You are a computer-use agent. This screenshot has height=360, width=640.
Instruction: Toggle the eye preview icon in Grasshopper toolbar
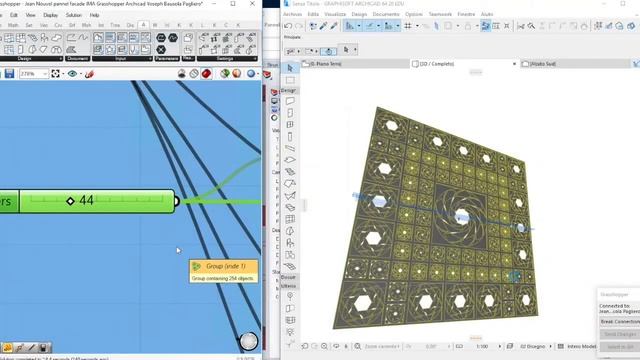[x=72, y=74]
